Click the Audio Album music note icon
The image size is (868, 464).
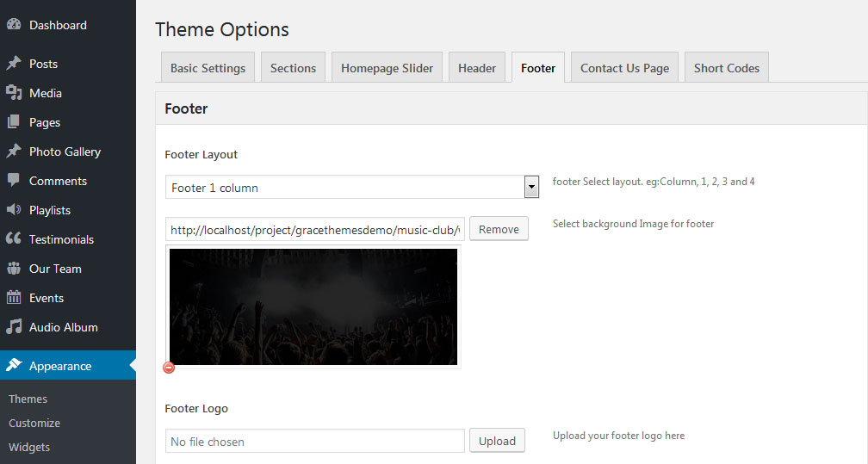[14, 326]
